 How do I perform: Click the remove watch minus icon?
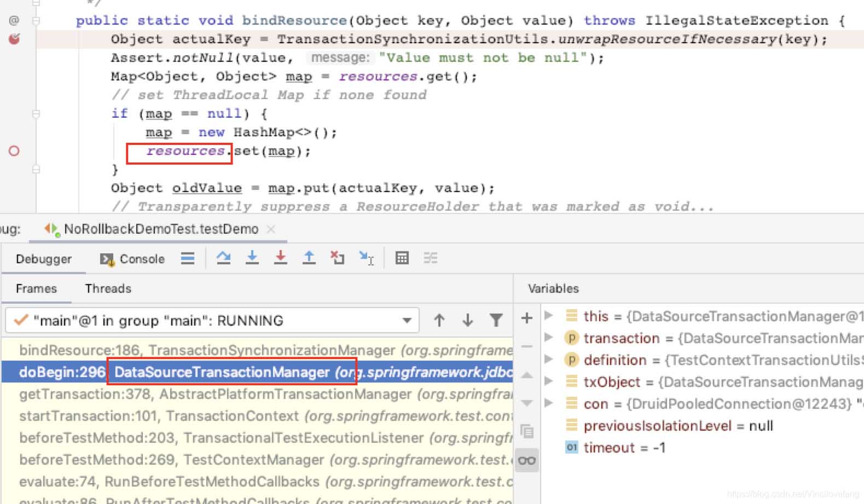(x=527, y=346)
